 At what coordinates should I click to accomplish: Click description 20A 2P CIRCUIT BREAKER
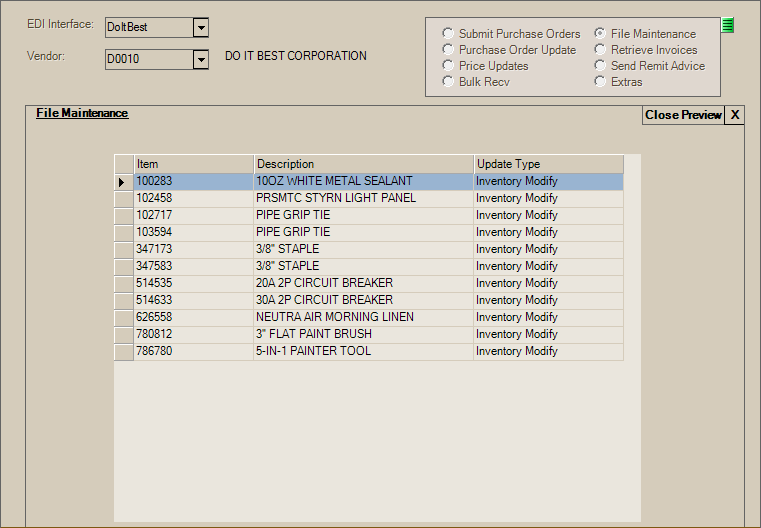click(x=364, y=283)
